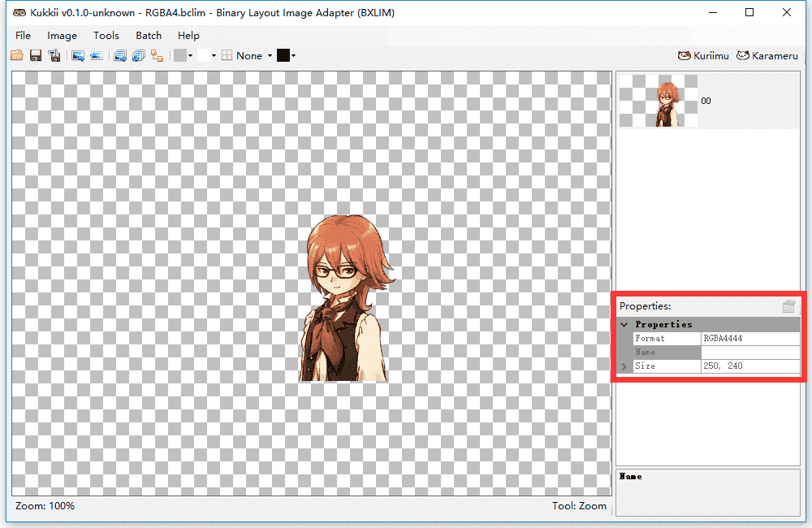Click the Batch import images icon
The height and width of the screenshot is (528, 812).
coord(139,55)
